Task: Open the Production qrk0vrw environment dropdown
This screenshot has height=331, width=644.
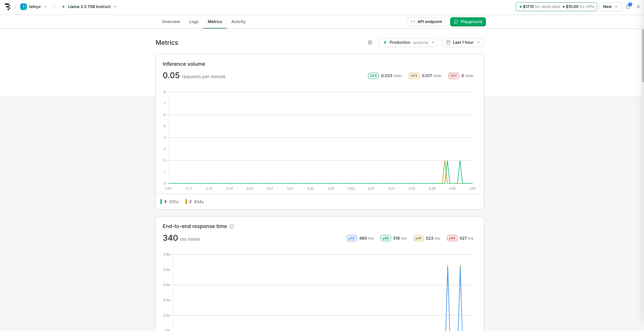Action: 408,42
